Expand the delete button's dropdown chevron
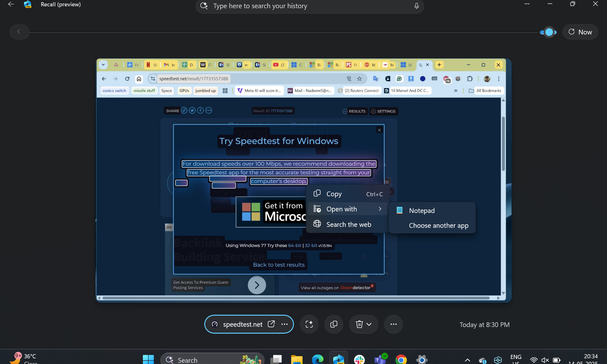Image resolution: width=607 pixels, height=364 pixels. (369, 324)
